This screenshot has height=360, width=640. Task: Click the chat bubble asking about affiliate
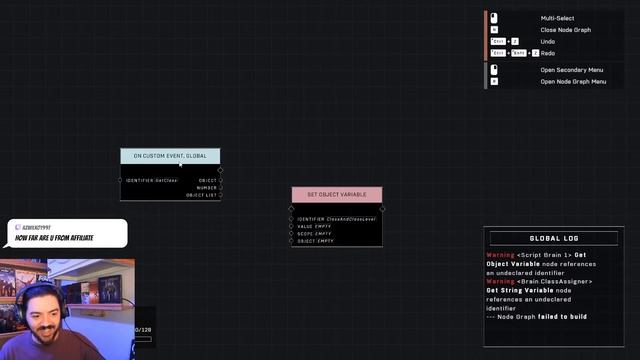[67, 233]
